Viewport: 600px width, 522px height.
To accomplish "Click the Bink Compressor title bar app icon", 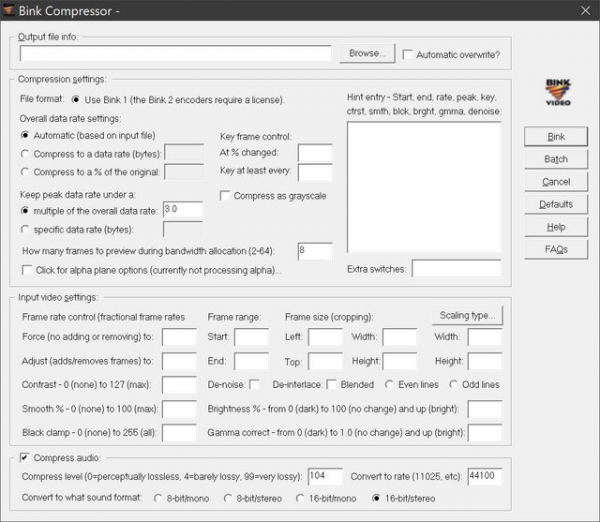I will click(8, 10).
